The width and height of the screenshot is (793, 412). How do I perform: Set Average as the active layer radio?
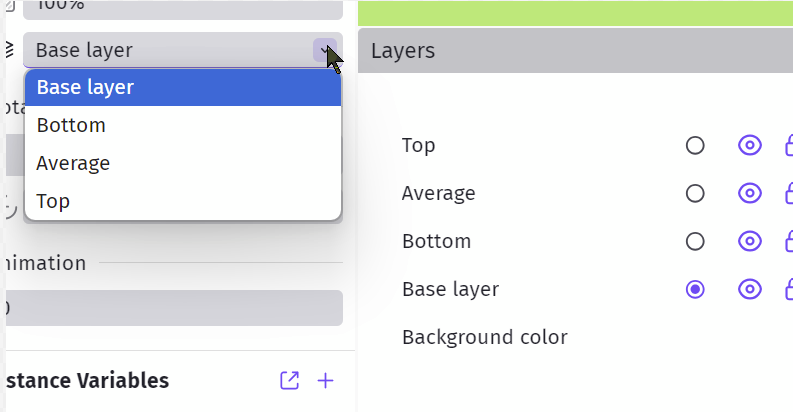tap(695, 194)
